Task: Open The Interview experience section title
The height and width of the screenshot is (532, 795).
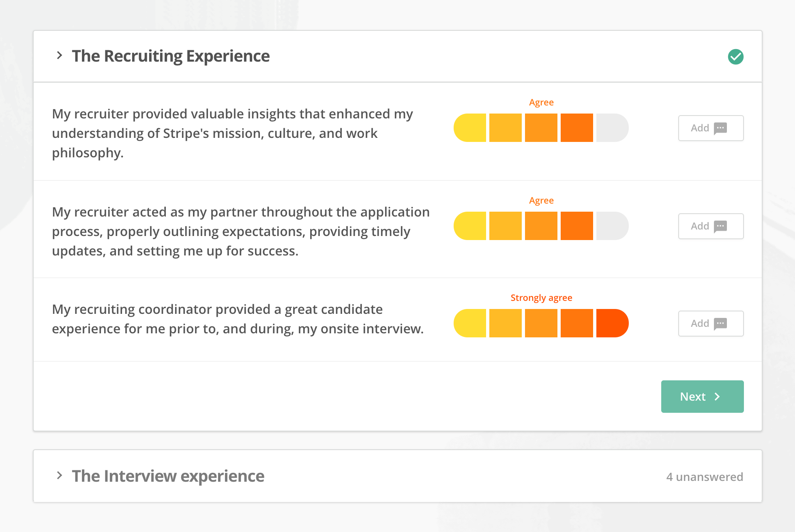Action: (x=168, y=476)
